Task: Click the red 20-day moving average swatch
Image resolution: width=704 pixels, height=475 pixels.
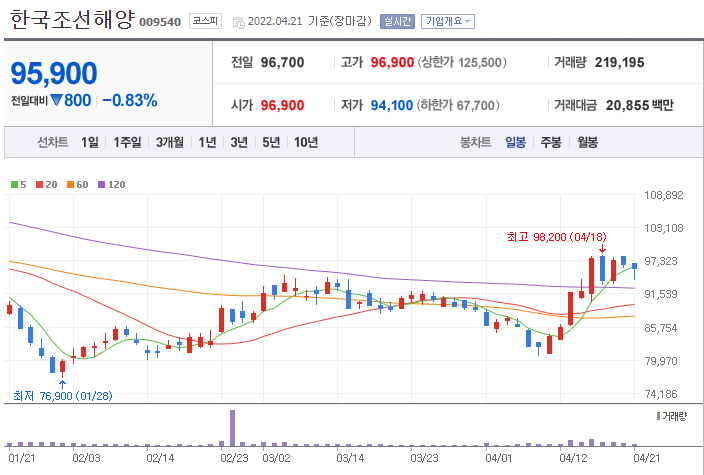Action: (39, 185)
